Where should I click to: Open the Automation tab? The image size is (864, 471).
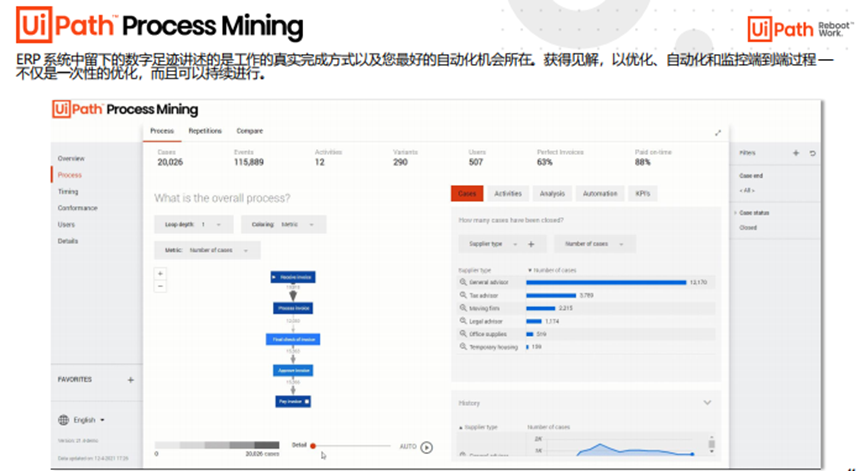click(600, 193)
